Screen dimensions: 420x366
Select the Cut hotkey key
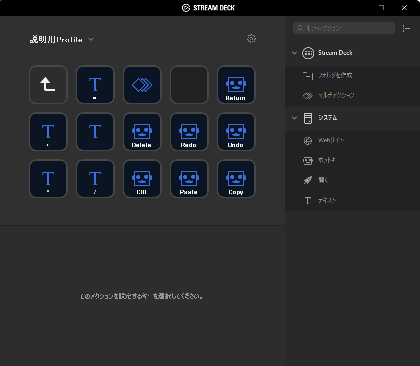(142, 179)
